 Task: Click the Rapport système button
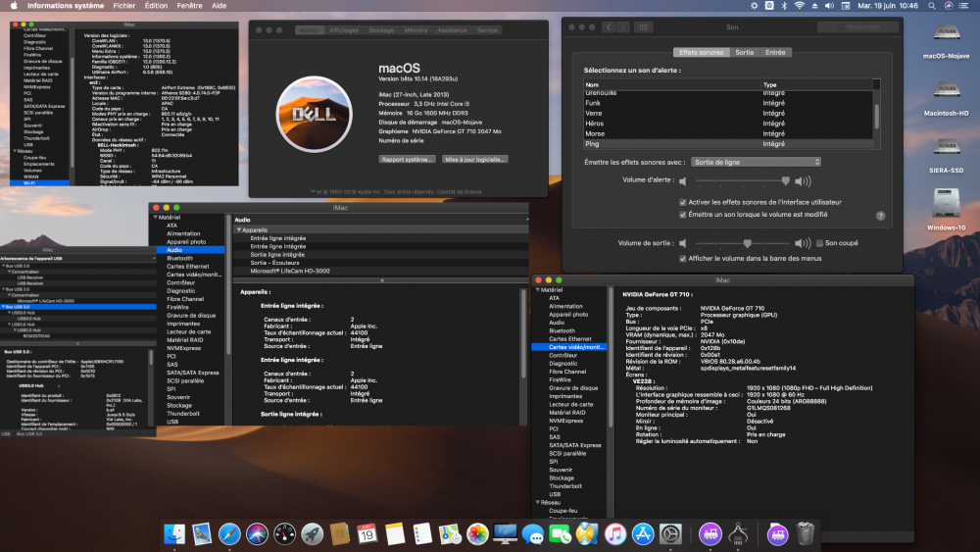tap(407, 160)
